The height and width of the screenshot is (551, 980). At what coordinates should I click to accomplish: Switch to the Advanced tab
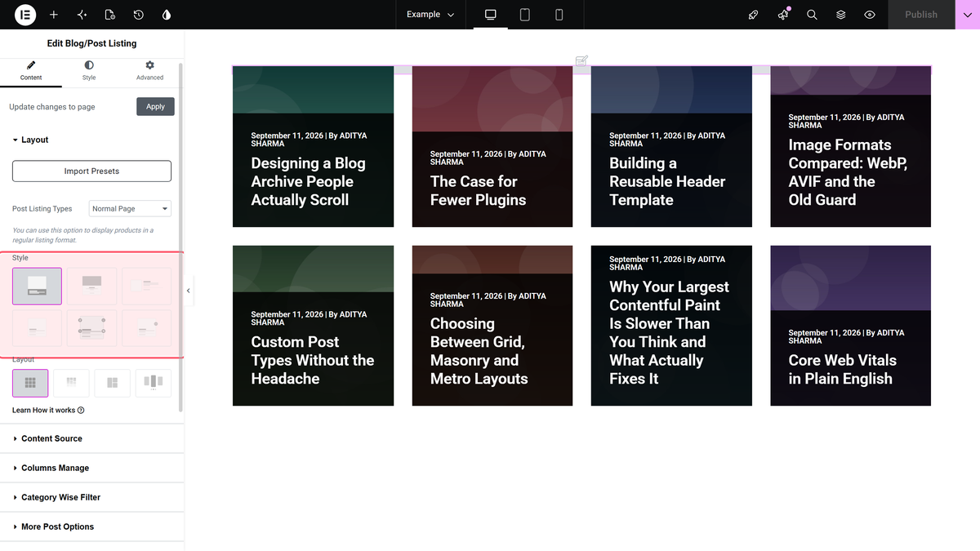coord(149,70)
